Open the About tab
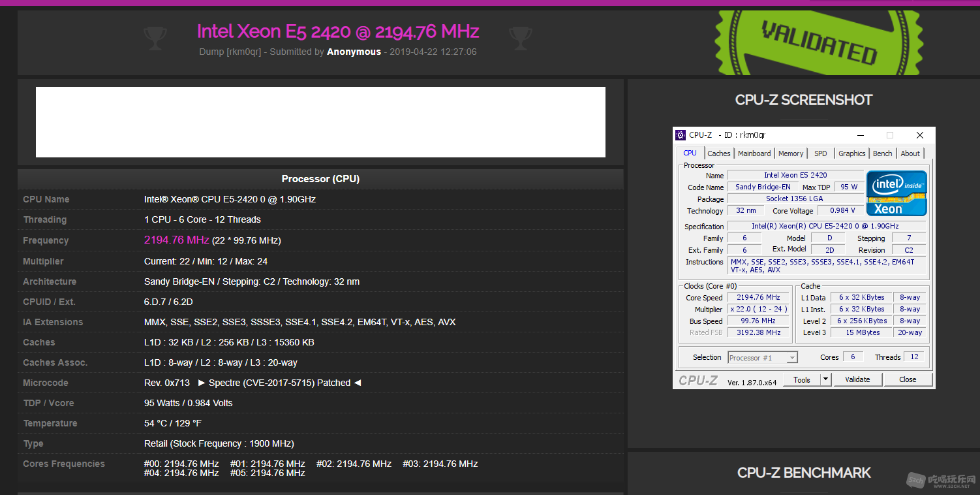Screen dimensions: 980x495 click(910, 153)
